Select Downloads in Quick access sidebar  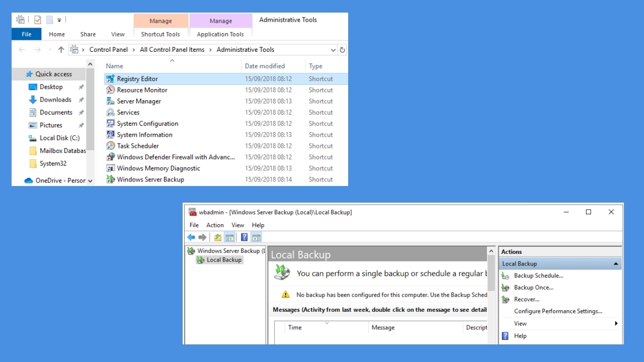55,100
